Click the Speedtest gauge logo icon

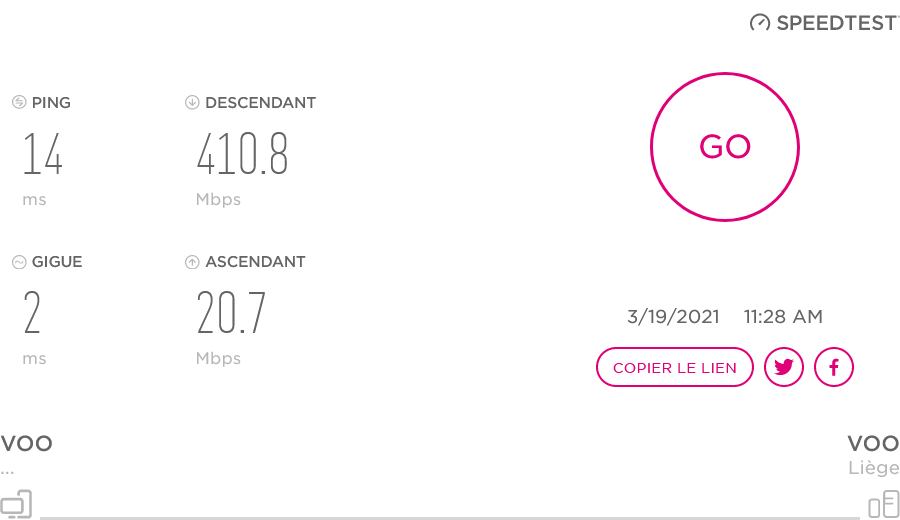click(x=760, y=23)
